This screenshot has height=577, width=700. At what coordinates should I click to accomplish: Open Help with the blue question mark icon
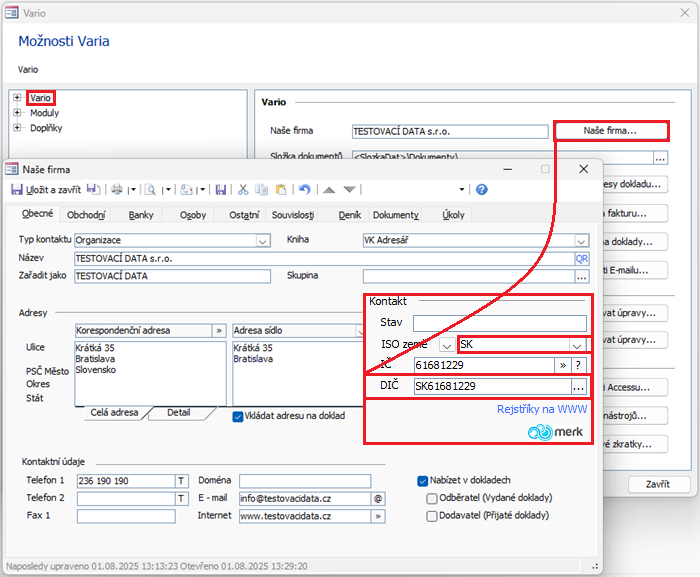tap(481, 190)
